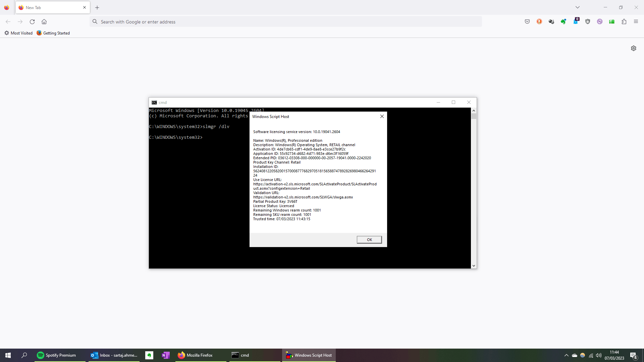This screenshot has height=362, width=644.
Task: Expand the list all tabs dropdown
Action: [x=578, y=7]
